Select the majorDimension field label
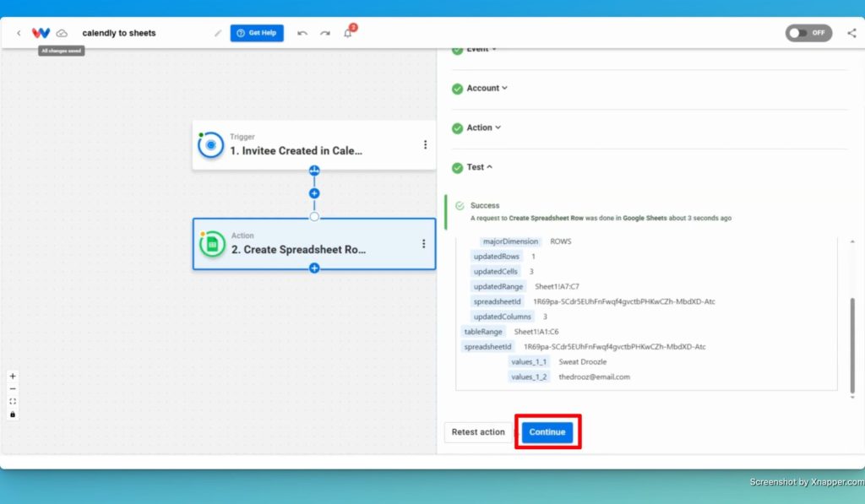Image resolution: width=865 pixels, height=504 pixels. point(510,241)
